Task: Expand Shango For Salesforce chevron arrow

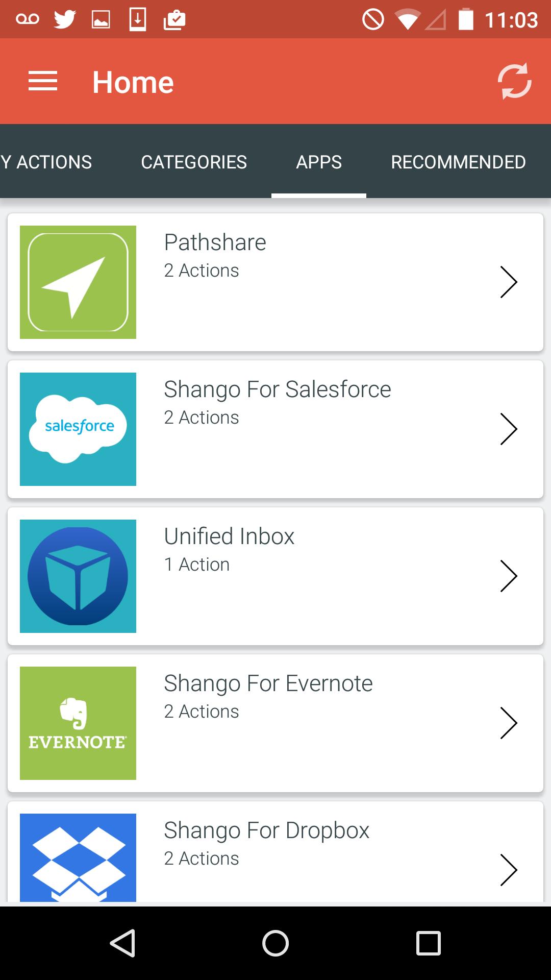Action: pyautogui.click(x=509, y=429)
